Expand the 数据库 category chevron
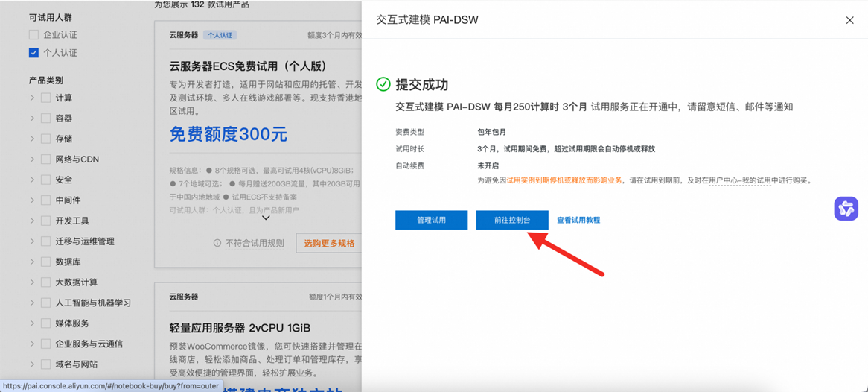 pos(32,262)
